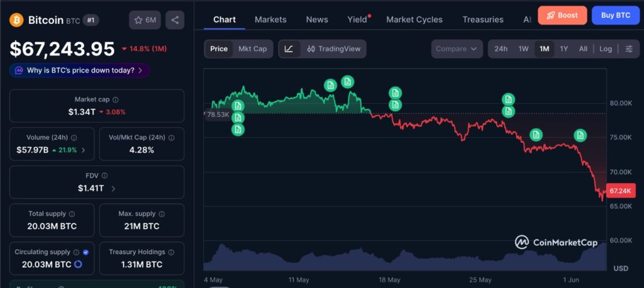The height and width of the screenshot is (288, 644).
Task: Add Bitcoin to watchlist via star button
Action: 145,19
